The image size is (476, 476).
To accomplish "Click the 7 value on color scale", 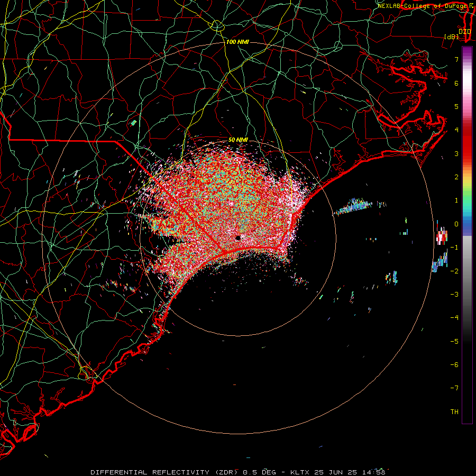I will (x=456, y=59).
